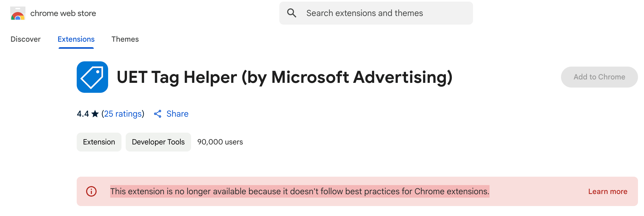Open the Themes section
Screen dimensions: 644x216
(125, 39)
